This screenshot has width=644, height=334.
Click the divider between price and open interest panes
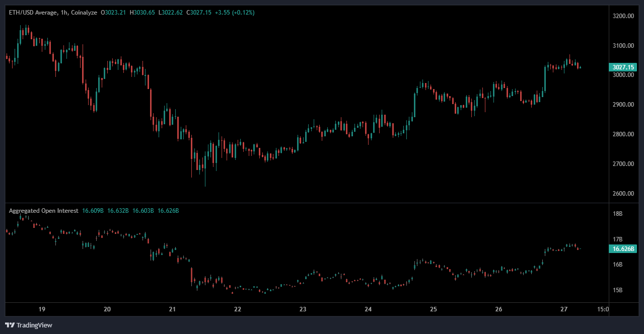click(302, 203)
